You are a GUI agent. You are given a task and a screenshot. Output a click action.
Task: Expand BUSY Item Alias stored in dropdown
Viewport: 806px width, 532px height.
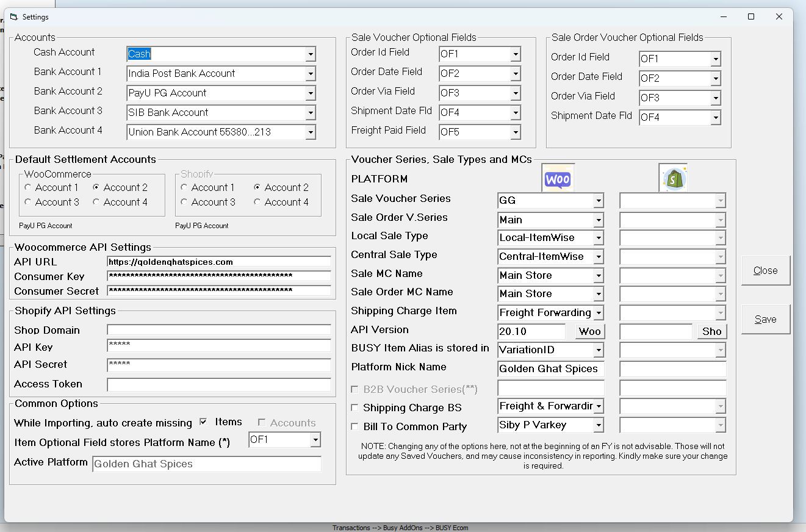(x=599, y=350)
